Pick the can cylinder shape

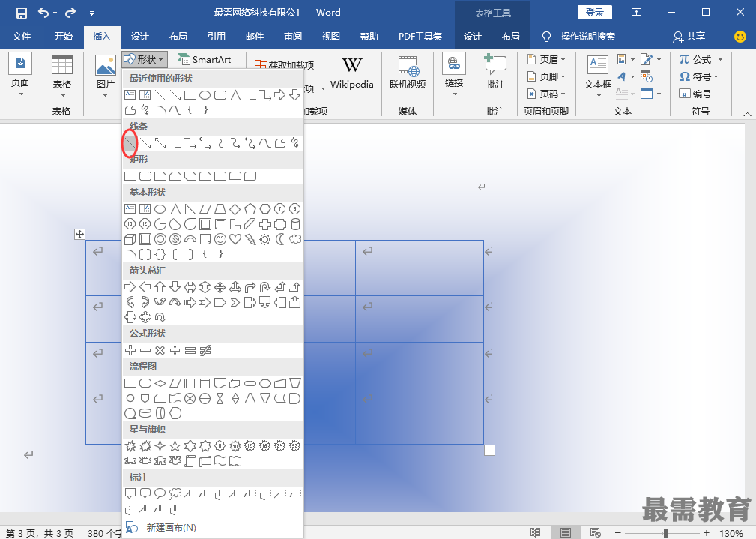coord(295,224)
